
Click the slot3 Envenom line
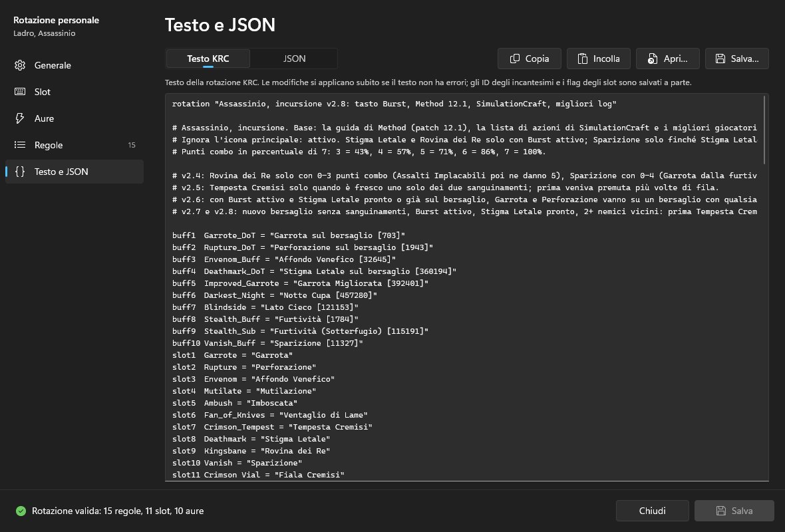point(253,379)
